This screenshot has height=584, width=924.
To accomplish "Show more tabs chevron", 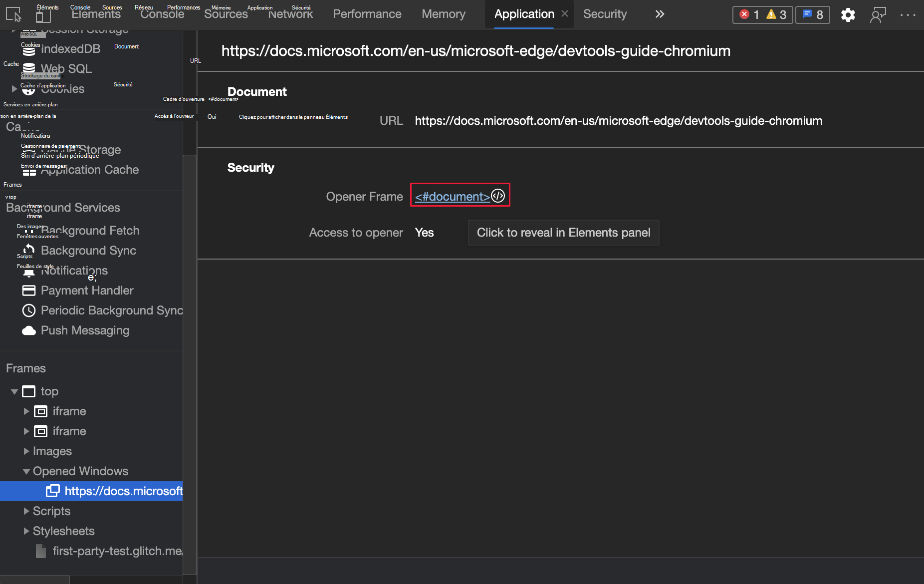I will (x=660, y=14).
